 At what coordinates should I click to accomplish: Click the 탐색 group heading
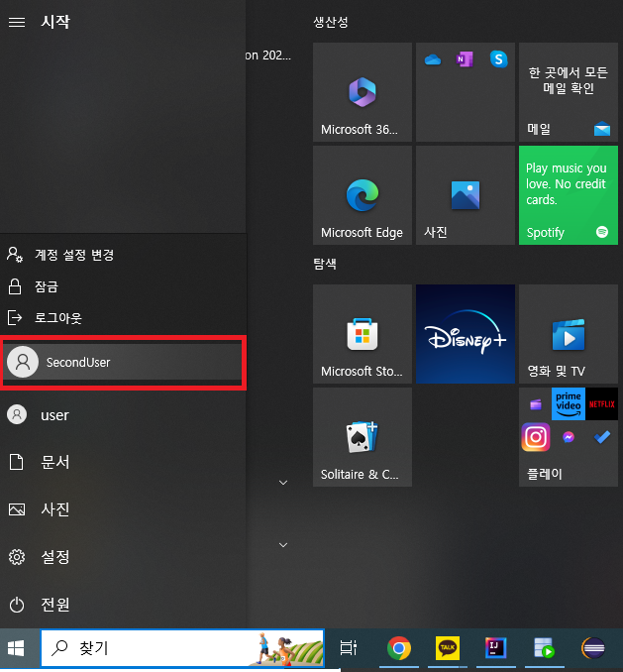325,264
